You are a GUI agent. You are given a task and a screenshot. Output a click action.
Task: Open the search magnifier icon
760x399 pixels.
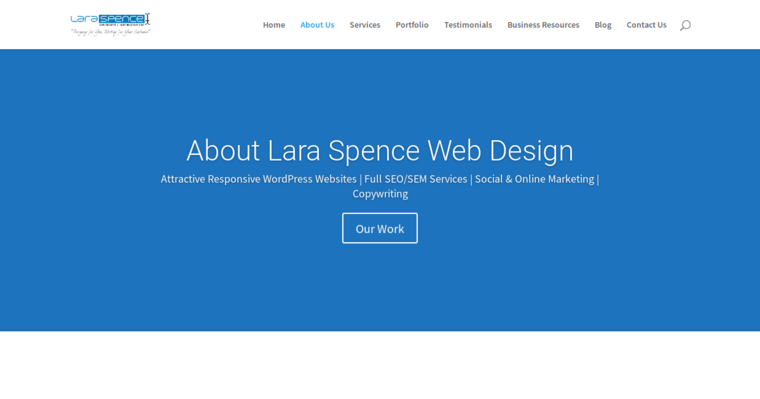coord(685,25)
